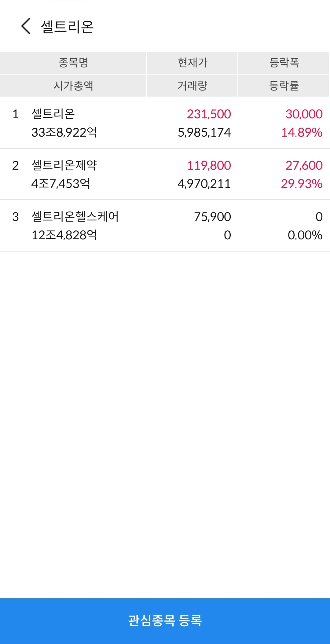Tap 셀트리온헬스케어 market cap 12조4,828억
330x644 pixels.
click(64, 235)
